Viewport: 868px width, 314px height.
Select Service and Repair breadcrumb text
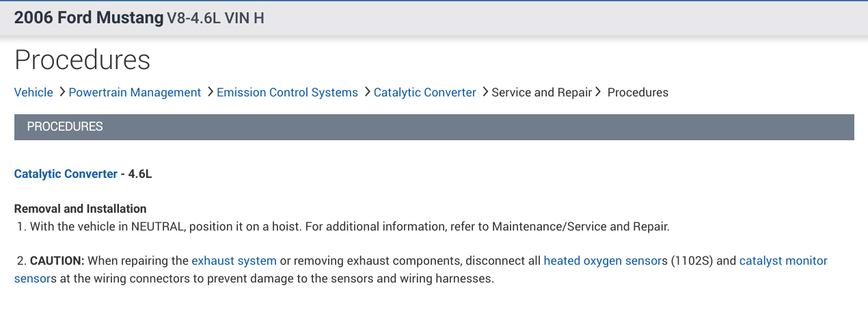541,92
